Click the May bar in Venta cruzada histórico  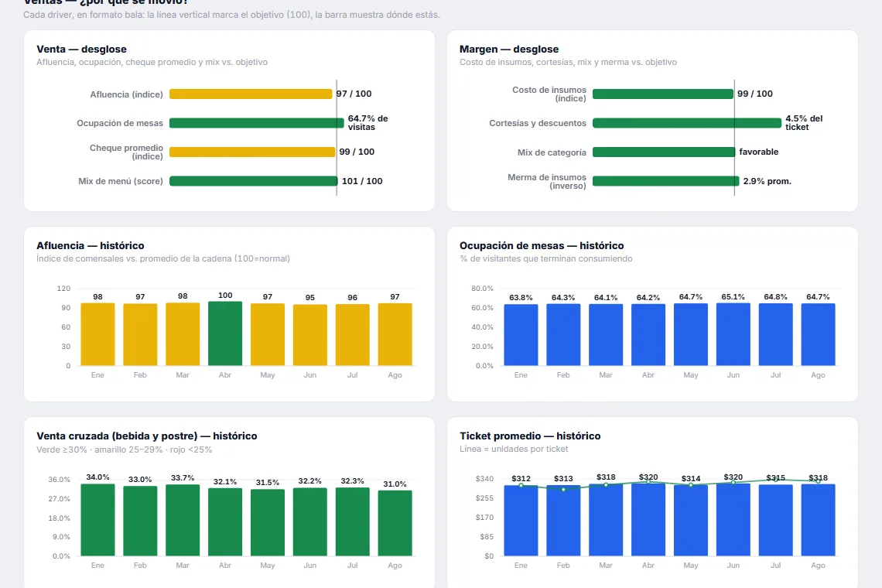pos(268,523)
